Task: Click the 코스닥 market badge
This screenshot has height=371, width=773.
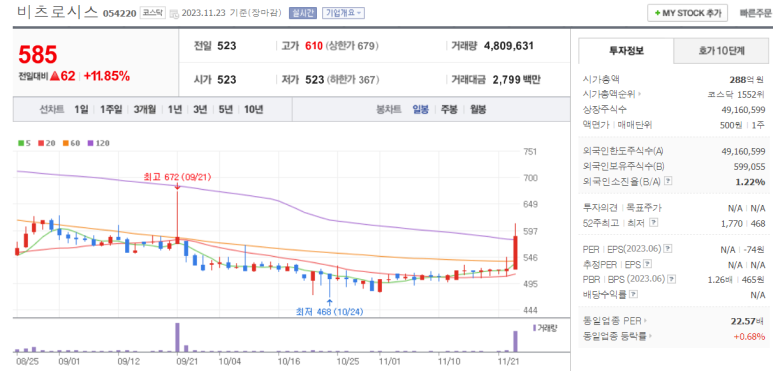Action: 152,13
